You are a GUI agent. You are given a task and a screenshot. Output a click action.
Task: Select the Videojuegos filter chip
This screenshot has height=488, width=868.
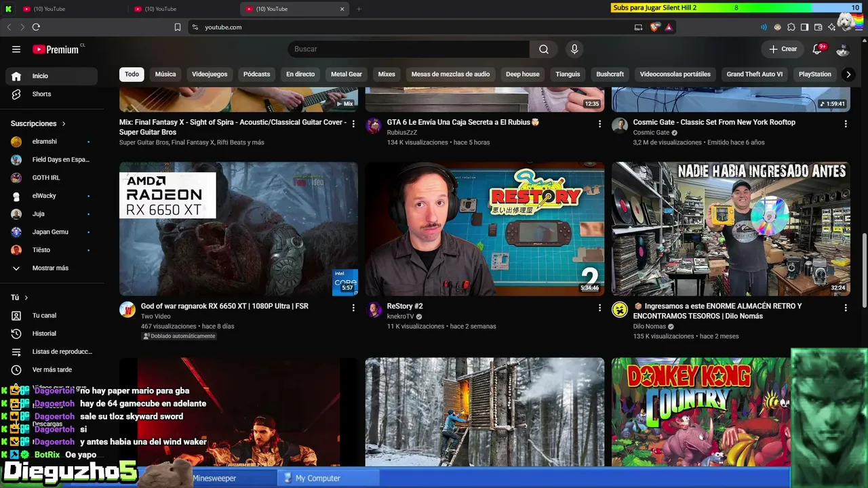210,75
